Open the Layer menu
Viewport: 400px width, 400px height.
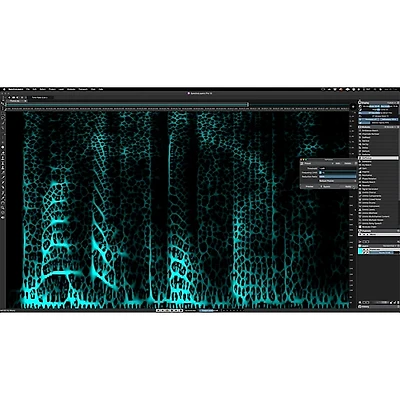tap(61, 89)
